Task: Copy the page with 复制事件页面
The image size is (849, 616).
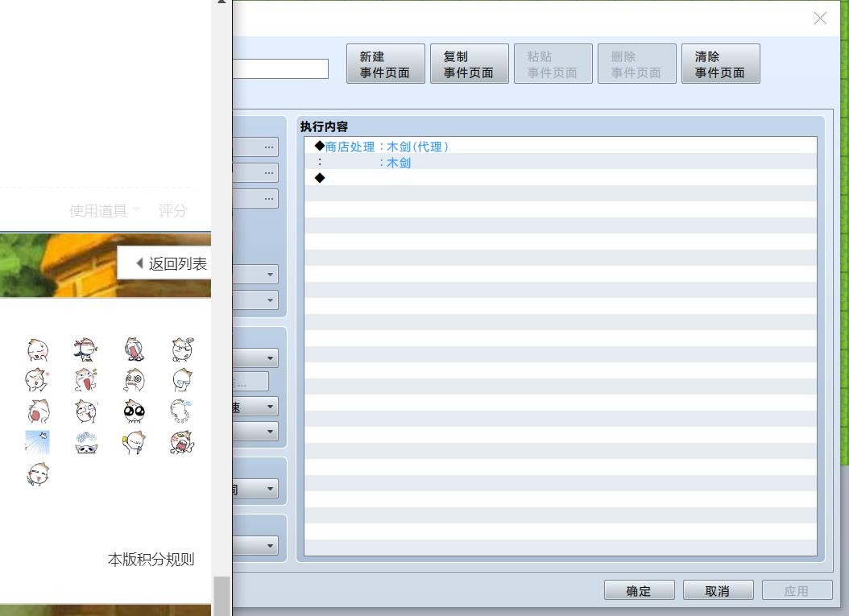Action: coord(470,64)
